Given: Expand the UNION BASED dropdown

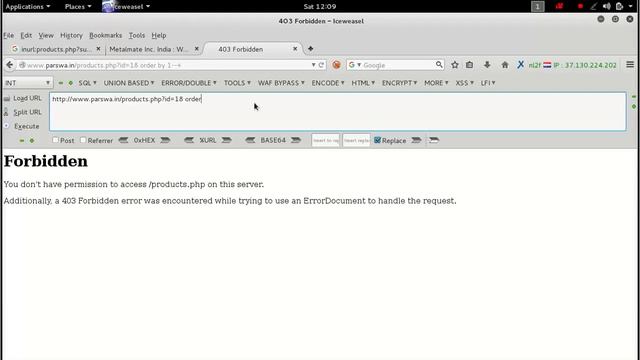Looking at the screenshot, I should tap(129, 83).
